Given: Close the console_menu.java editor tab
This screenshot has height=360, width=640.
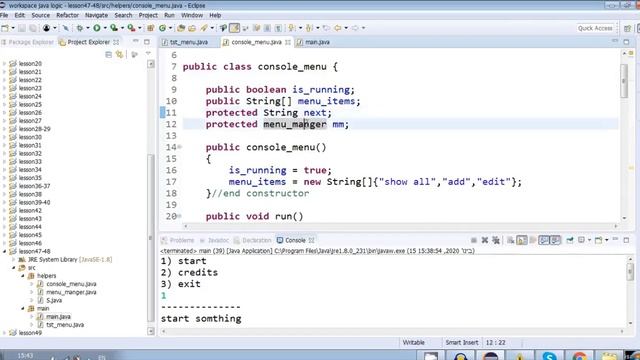Looking at the screenshot, I should pos(288,42).
